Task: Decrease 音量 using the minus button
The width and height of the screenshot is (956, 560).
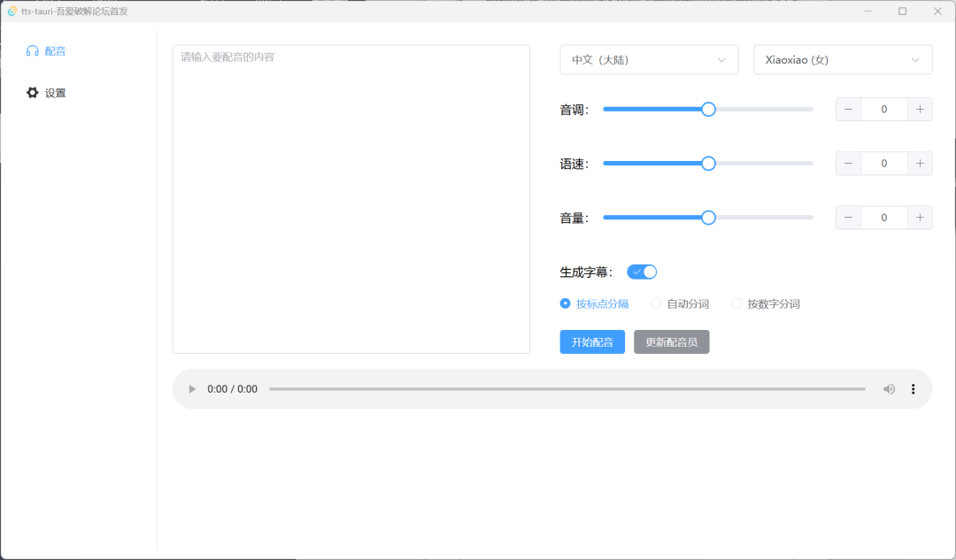Action: (848, 217)
